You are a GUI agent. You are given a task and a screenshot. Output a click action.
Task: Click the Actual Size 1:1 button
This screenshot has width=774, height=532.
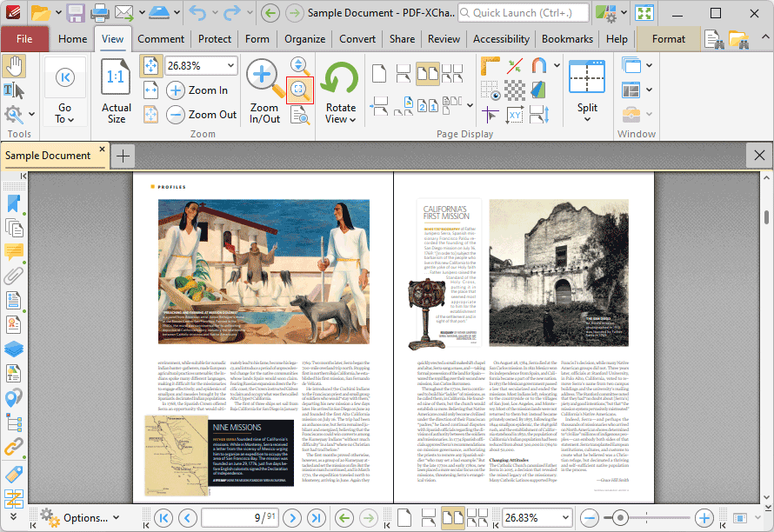pyautogui.click(x=116, y=90)
